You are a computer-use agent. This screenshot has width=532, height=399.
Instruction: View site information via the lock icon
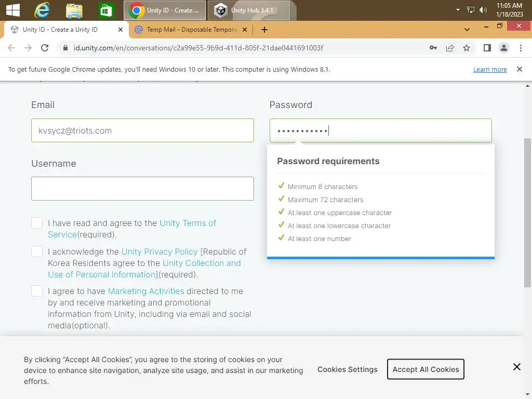point(65,48)
